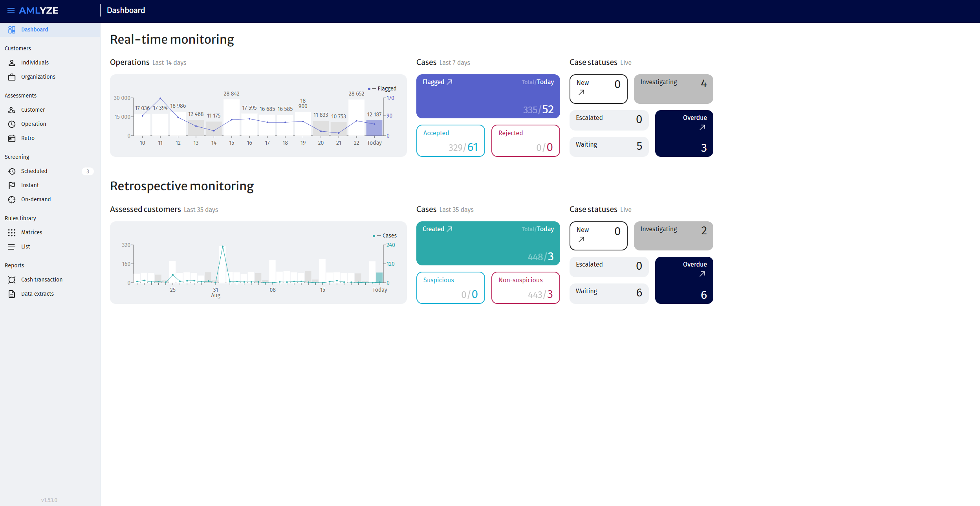This screenshot has width=980, height=506.
Task: Toggle the Flagged legend in Operations chart
Action: [383, 89]
